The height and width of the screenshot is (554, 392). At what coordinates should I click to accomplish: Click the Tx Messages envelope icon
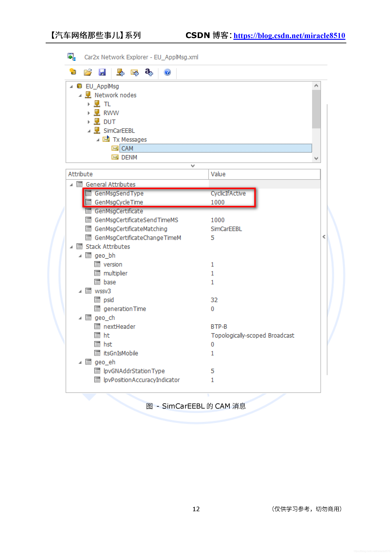(x=106, y=139)
